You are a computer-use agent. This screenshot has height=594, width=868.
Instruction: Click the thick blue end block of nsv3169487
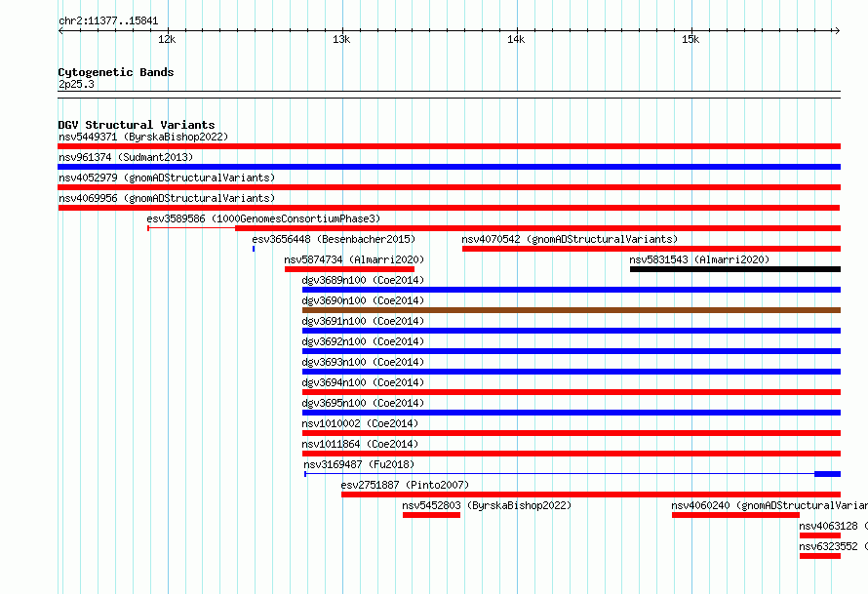(x=828, y=474)
